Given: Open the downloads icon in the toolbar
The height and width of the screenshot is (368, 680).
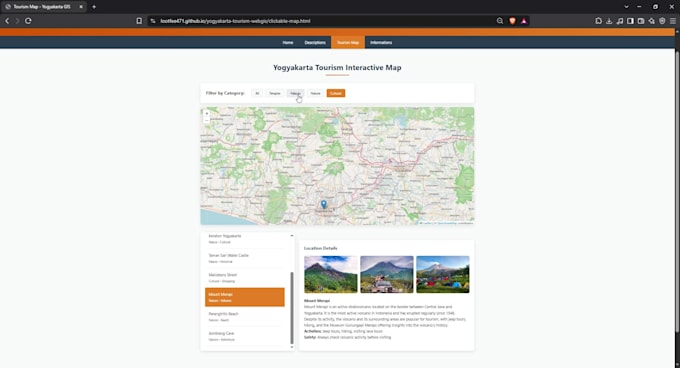Looking at the screenshot, I should [609, 21].
